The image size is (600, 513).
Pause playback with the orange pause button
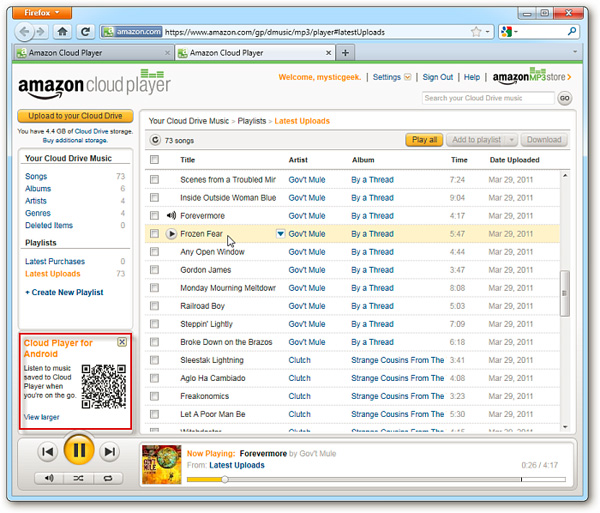(79, 450)
